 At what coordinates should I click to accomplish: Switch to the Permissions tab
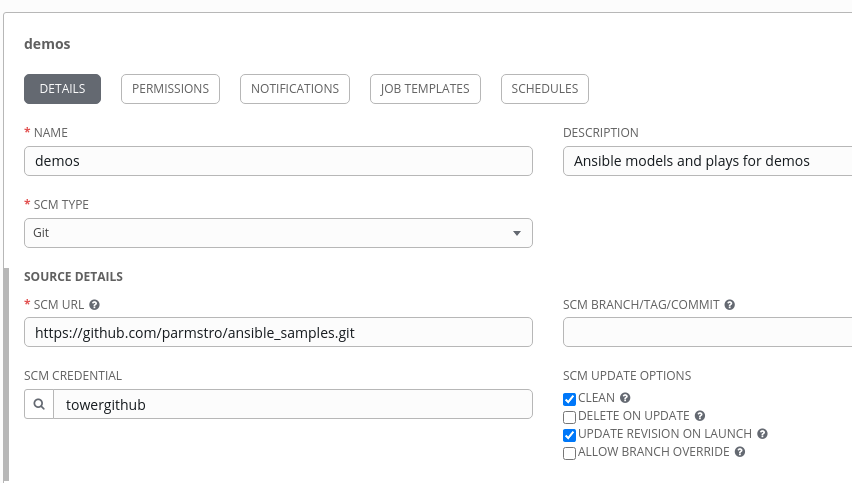click(170, 89)
